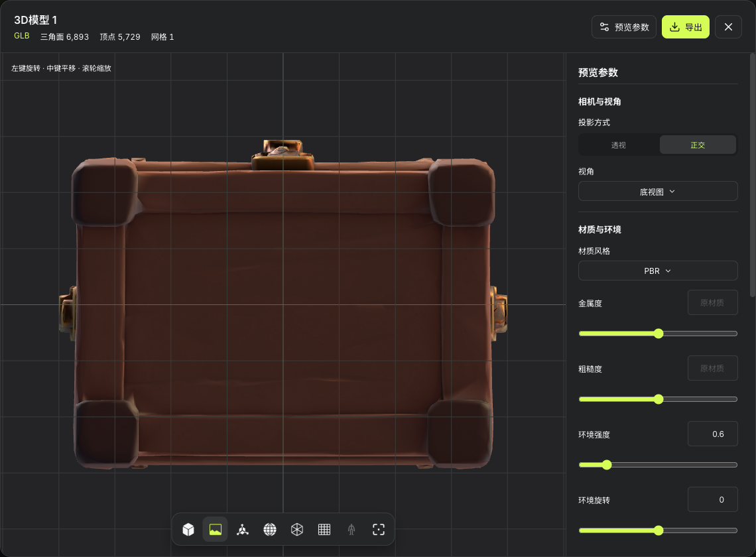
Task: Open the 视角 底视图 dropdown
Action: pos(658,192)
